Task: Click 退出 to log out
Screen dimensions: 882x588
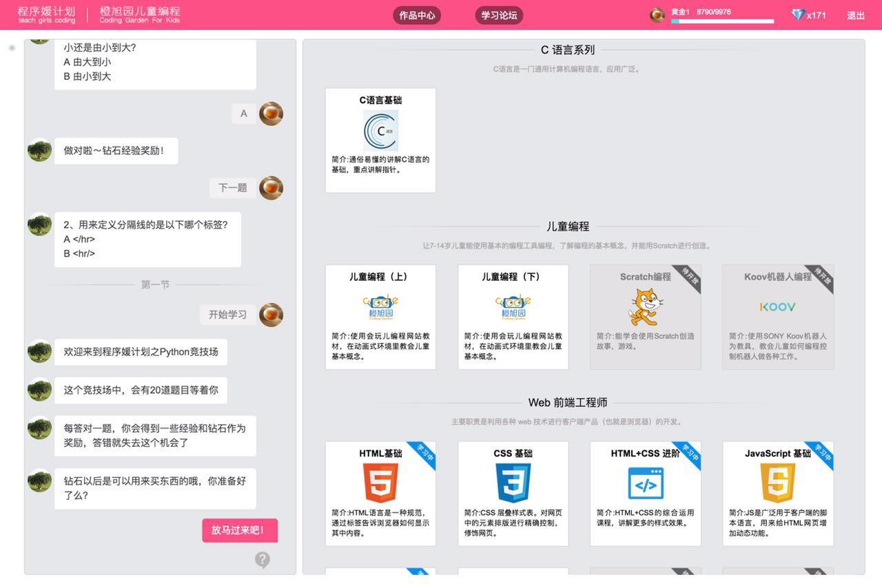Action: point(856,15)
